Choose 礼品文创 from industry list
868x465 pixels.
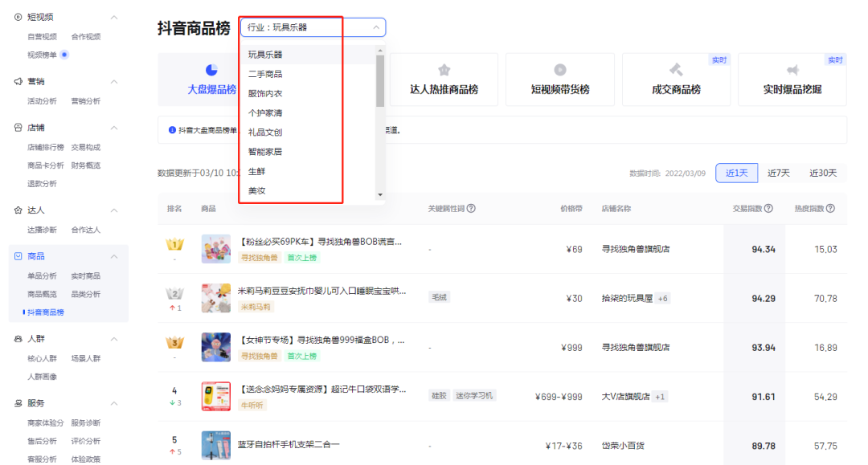[x=308, y=133]
